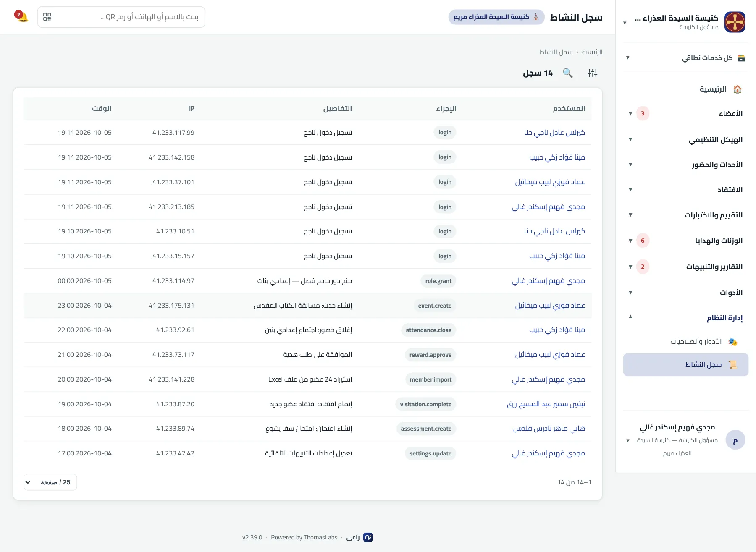
Task: Open the notifications bell
Action: 22,17
